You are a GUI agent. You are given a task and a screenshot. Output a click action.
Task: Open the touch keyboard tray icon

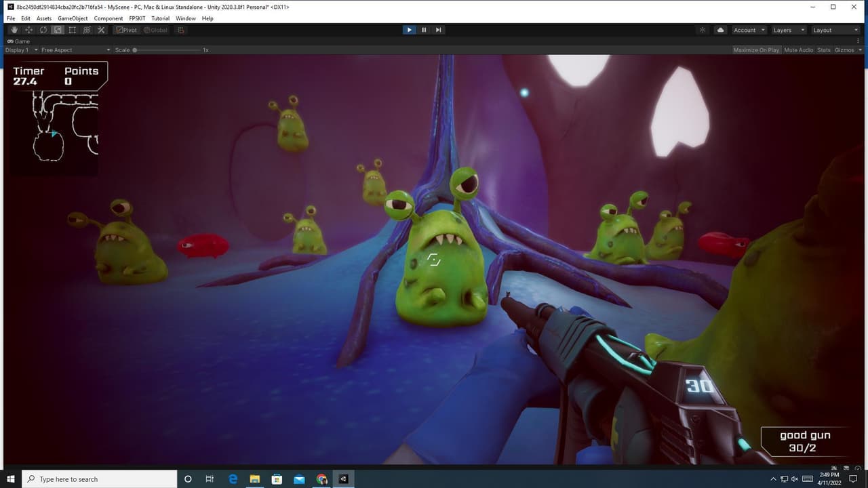pos(808,479)
